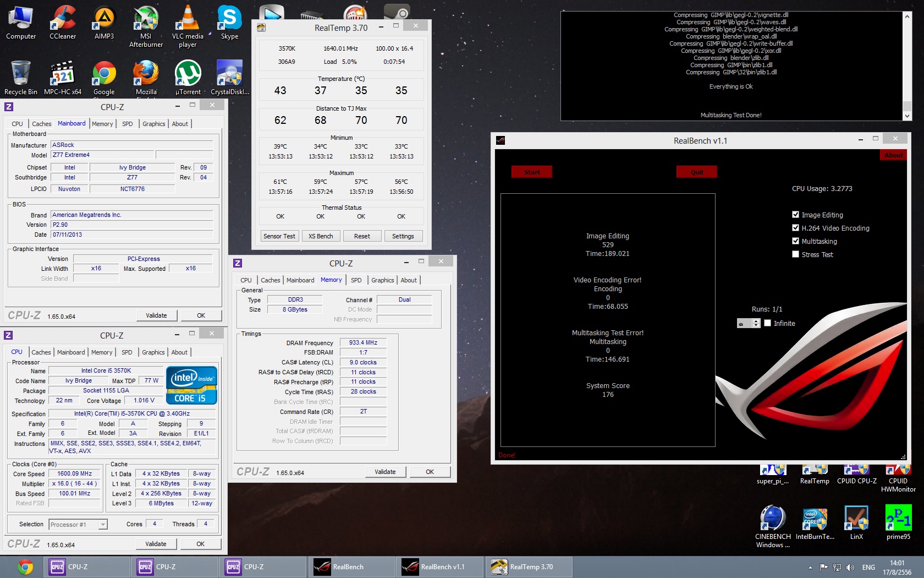Click the RealTemp desktop shortcut icon
Viewport: 924px width, 578px height.
815,475
